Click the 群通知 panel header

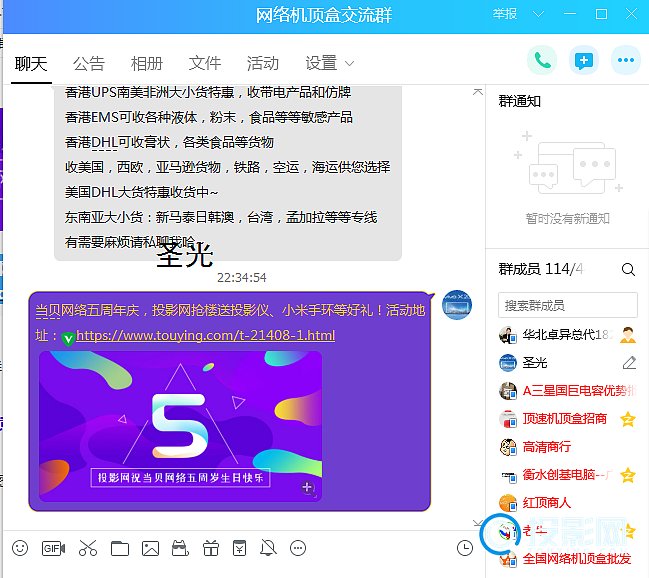[x=519, y=101]
